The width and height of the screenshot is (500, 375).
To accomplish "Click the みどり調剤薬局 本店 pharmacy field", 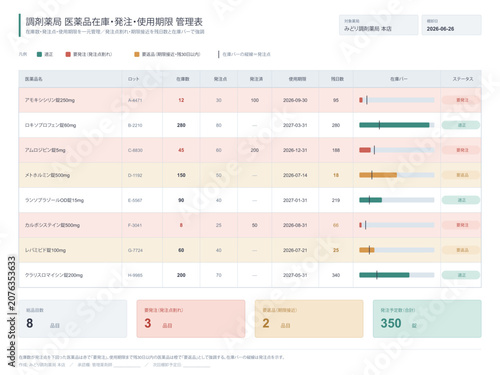I will tap(379, 25).
